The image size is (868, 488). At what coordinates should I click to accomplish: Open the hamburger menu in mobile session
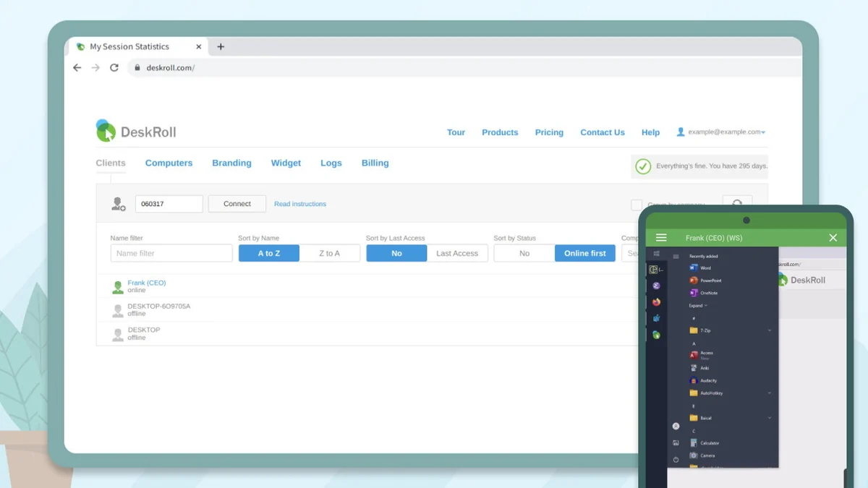pos(660,238)
